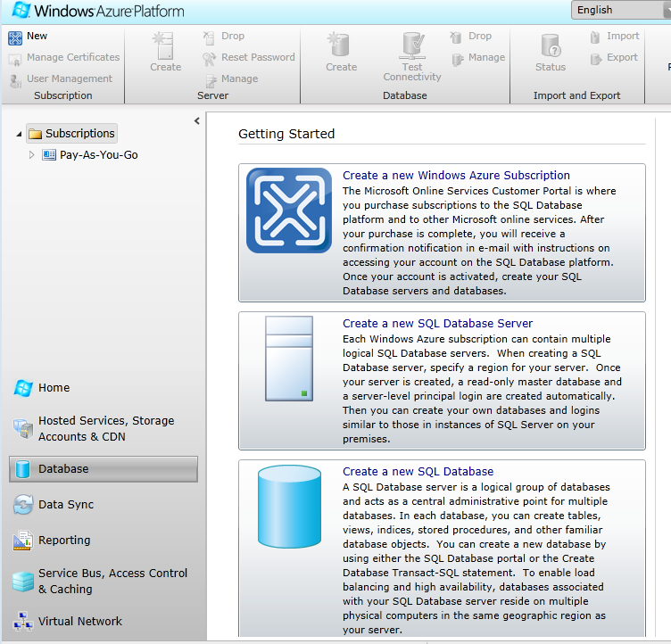Select Database in the navigation pane
Screen dimensions: 671x644
[x=104, y=469]
